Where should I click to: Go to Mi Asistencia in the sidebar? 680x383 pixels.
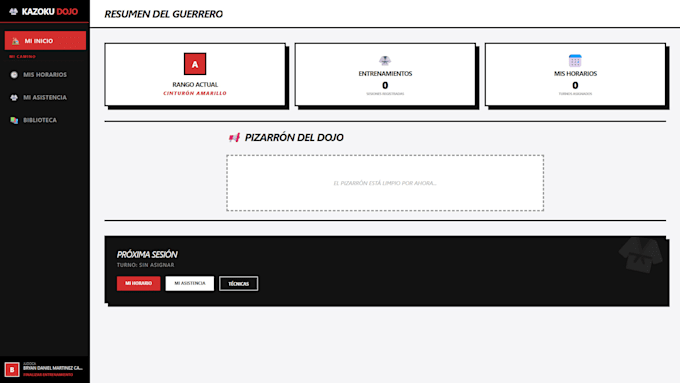point(45,98)
